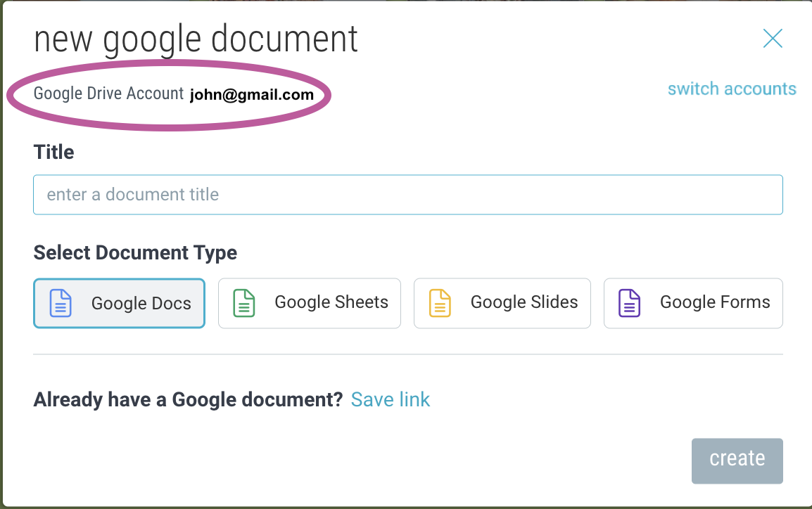The width and height of the screenshot is (812, 509).
Task: Click the john@gmail.com account text
Action: [252, 95]
